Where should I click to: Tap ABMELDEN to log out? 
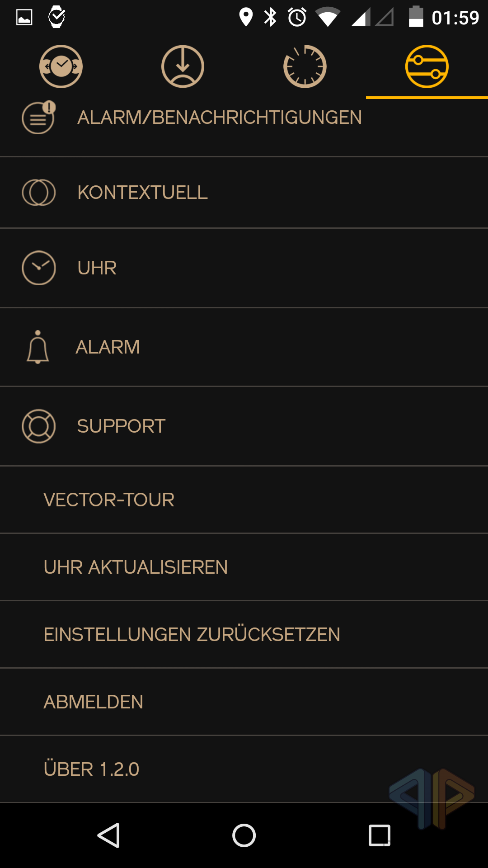pos(94,702)
